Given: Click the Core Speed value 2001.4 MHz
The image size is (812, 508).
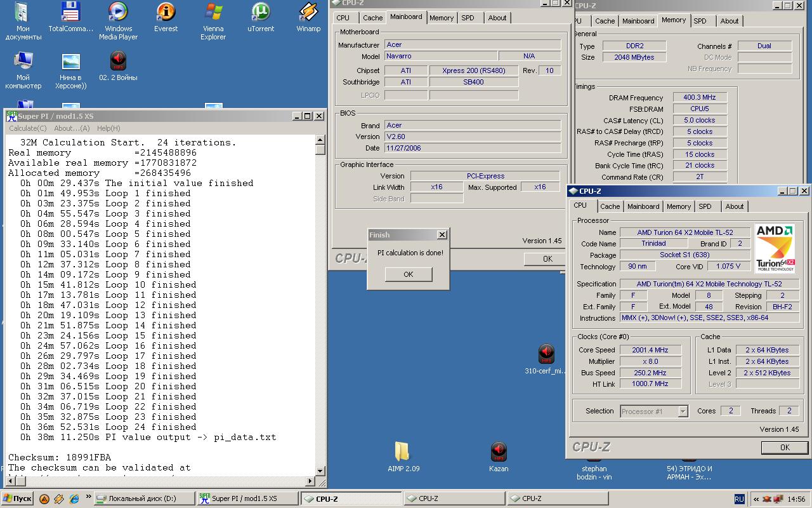Looking at the screenshot, I should (x=650, y=350).
